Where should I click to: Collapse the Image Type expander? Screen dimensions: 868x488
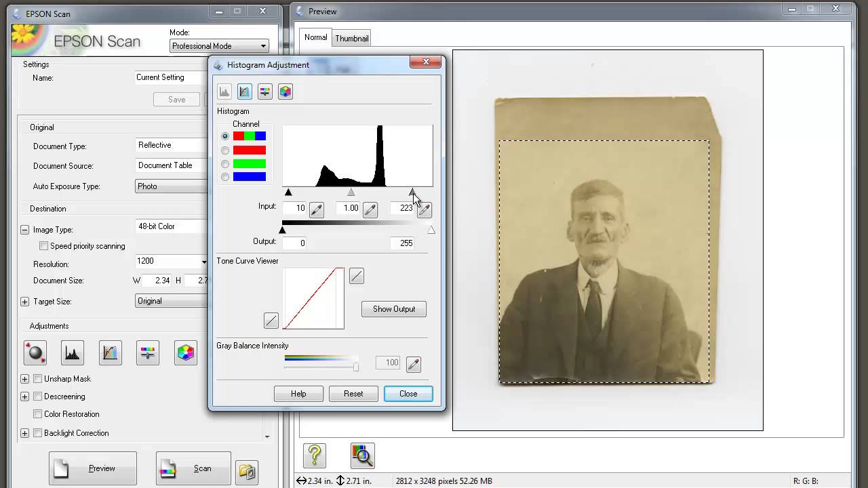24,230
